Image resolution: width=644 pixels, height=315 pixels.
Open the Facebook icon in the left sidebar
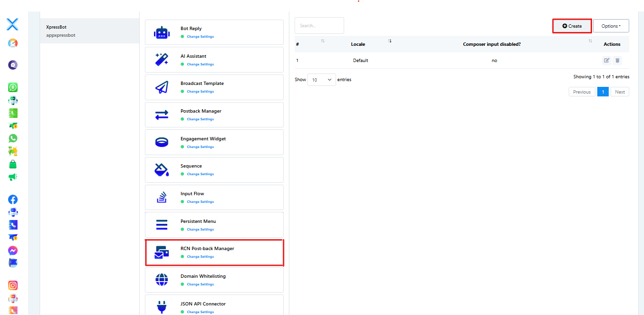(x=13, y=199)
